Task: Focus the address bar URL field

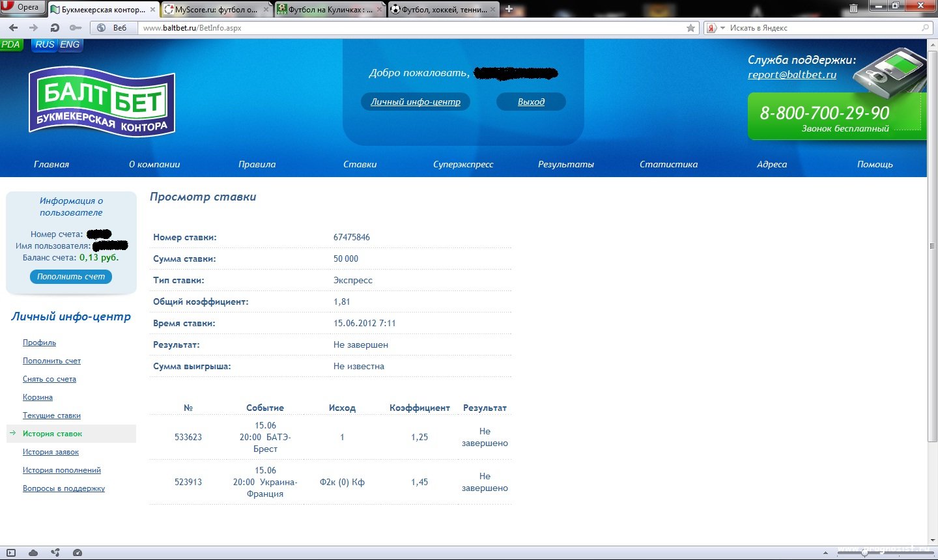Action: tap(410, 28)
